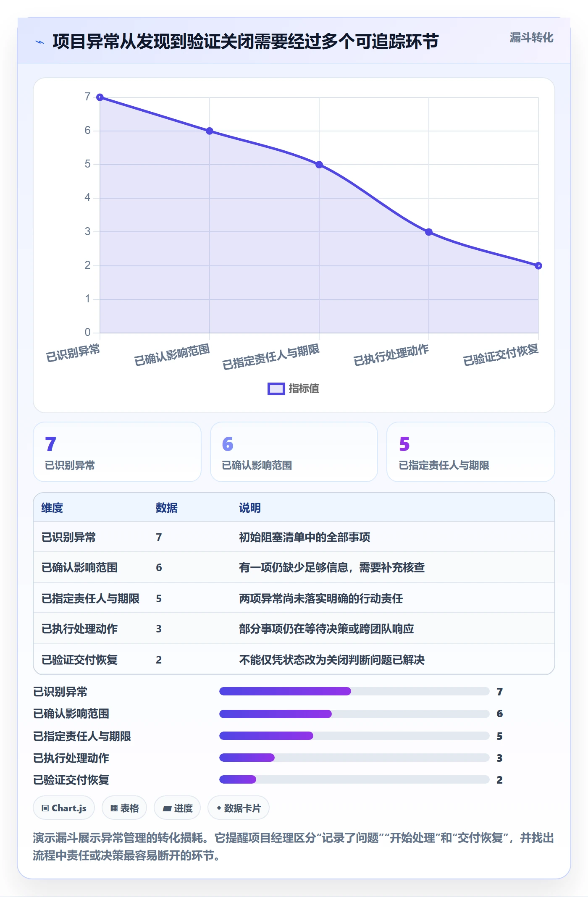Click the 维度 column header
The image size is (588, 897).
52,508
